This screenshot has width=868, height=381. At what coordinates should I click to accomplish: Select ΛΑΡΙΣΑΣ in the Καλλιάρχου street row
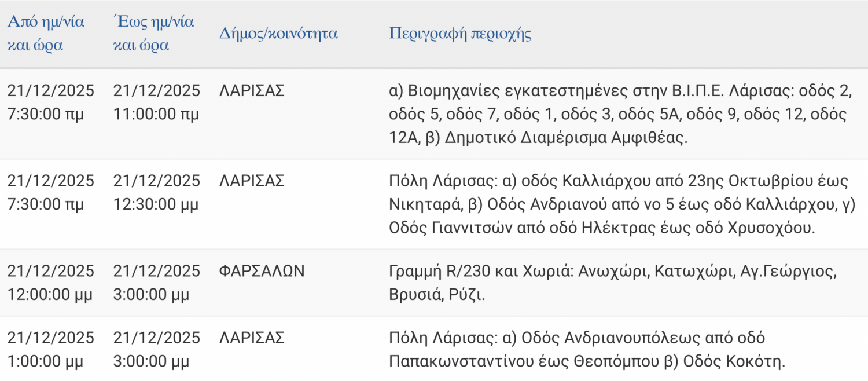tap(252, 181)
